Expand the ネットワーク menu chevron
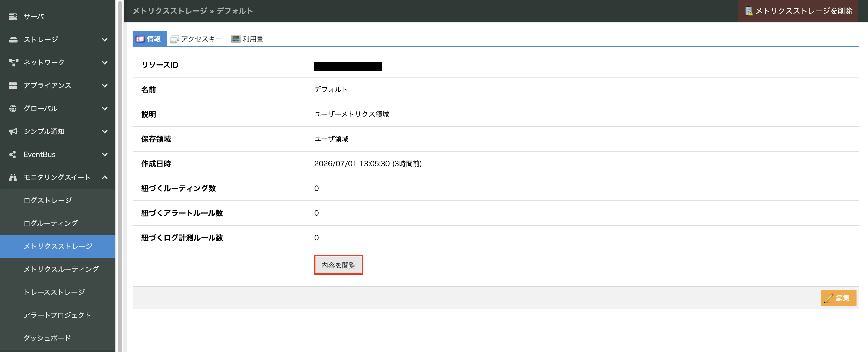This screenshot has width=868, height=352. [x=105, y=62]
